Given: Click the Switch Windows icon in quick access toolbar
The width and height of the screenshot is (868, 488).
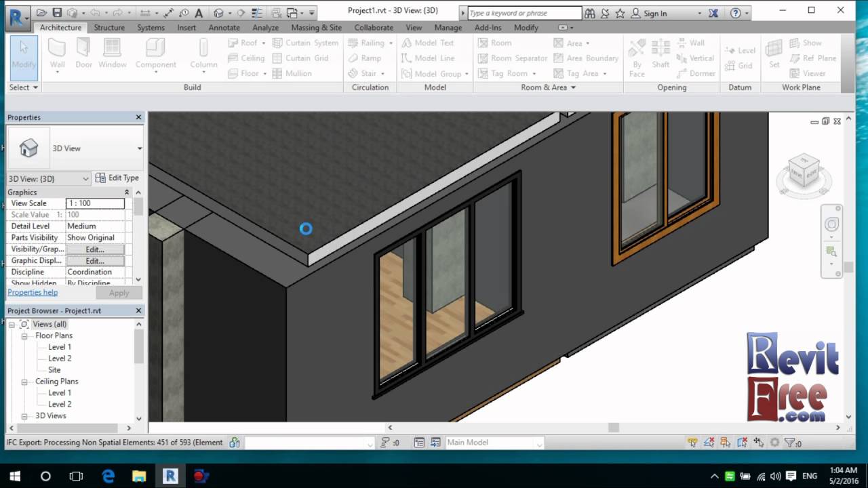Looking at the screenshot, I should click(292, 13).
